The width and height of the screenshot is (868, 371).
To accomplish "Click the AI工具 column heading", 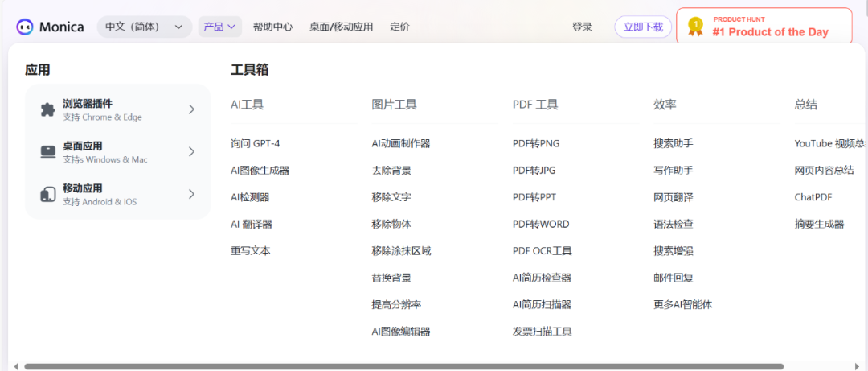I will (x=247, y=105).
